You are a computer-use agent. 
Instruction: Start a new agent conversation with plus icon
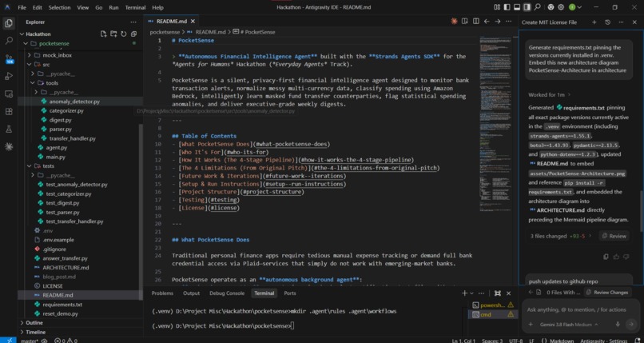click(x=594, y=22)
